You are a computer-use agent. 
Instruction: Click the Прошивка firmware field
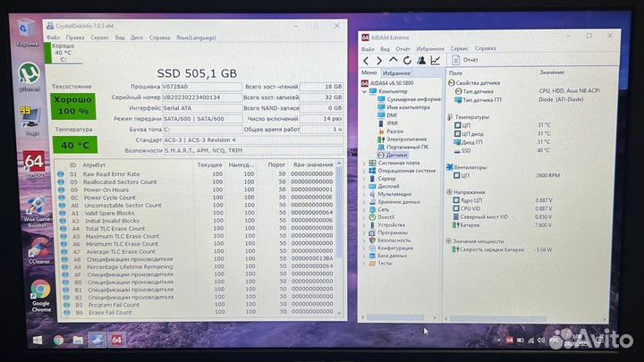point(201,87)
